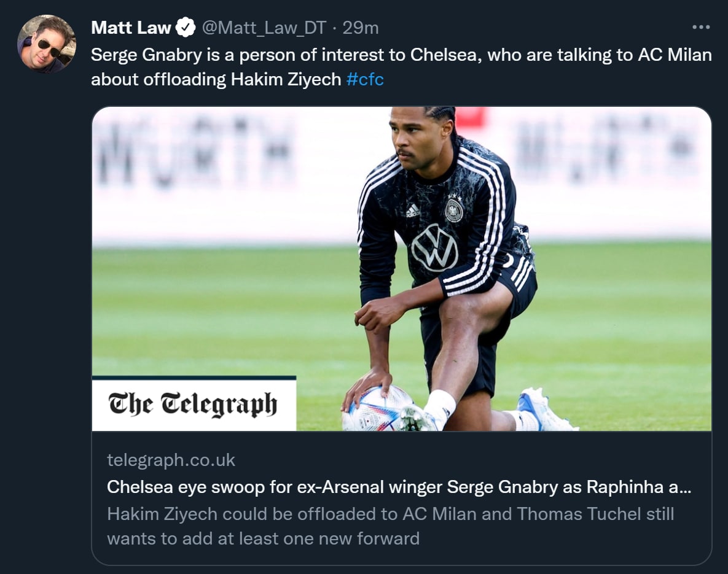Click the telegraph.co.uk domain text
728x574 pixels.
point(171,460)
